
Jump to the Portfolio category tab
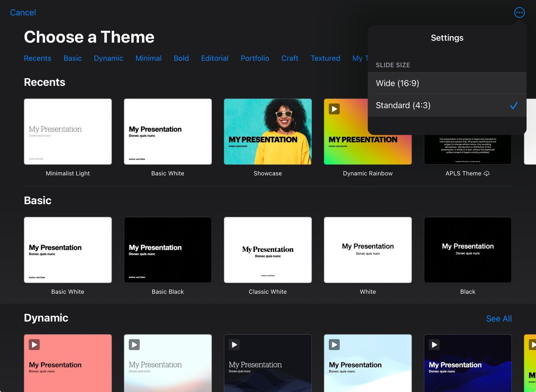click(x=255, y=58)
